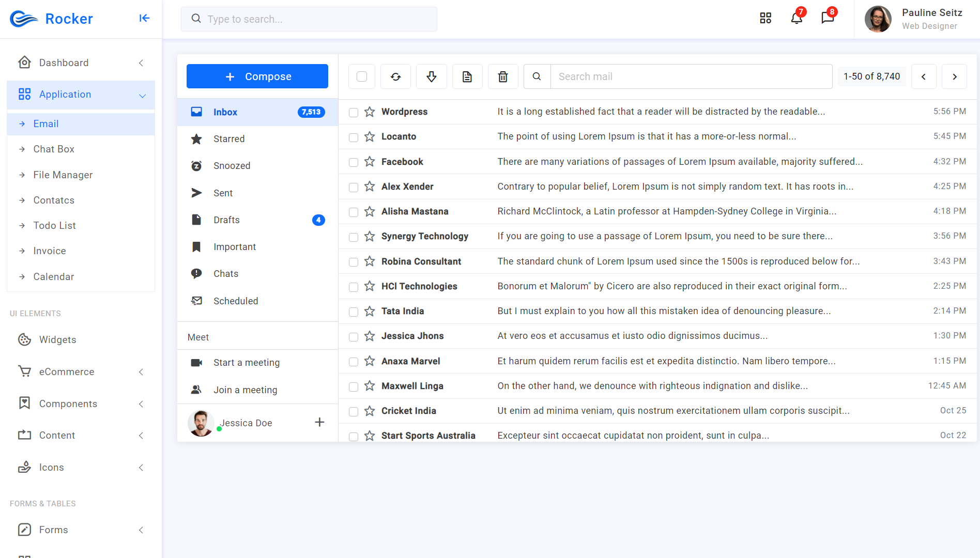Click the search magnifier beside mail search field
The height and width of the screenshot is (558, 980).
[x=537, y=76]
